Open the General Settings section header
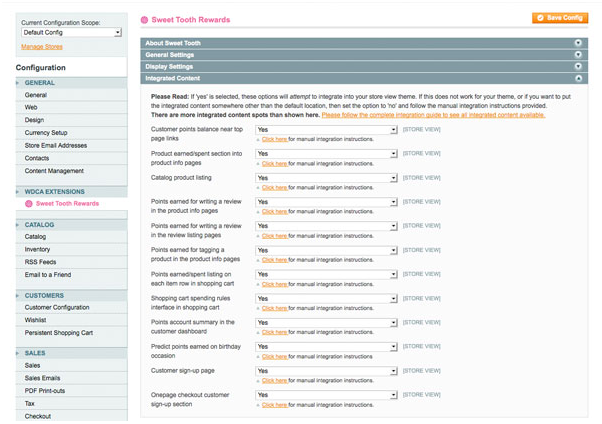Image resolution: width=602 pixels, height=424 pixels. 364,55
